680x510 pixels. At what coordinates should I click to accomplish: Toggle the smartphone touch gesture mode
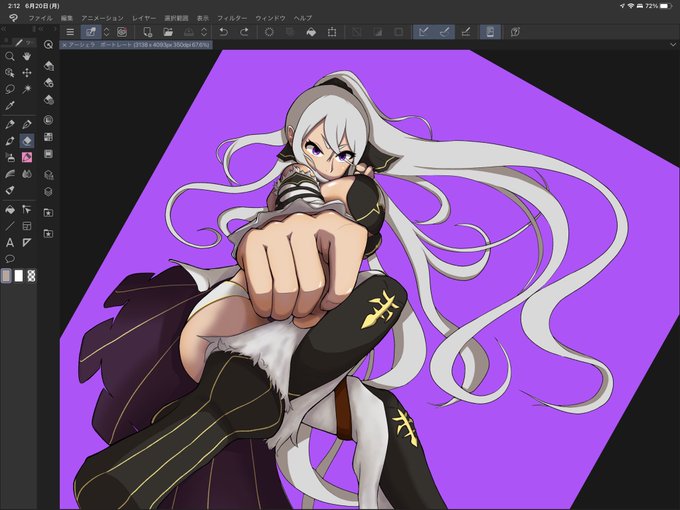pos(490,32)
